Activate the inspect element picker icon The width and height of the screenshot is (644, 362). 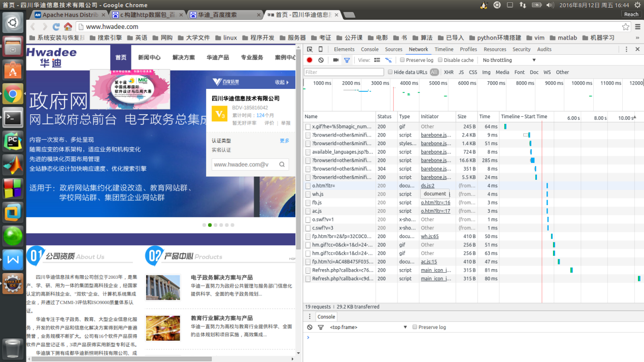click(x=310, y=49)
